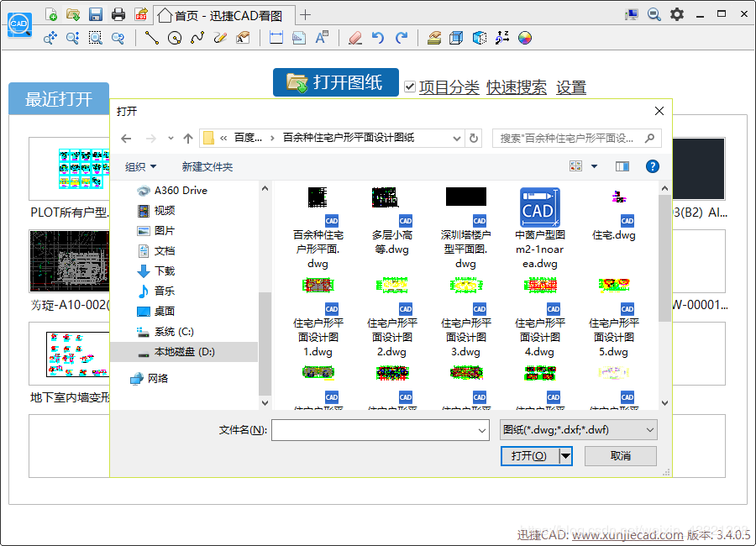Image resolution: width=756 pixels, height=546 pixels.
Task: Click the color wheel icon
Action: click(x=524, y=38)
